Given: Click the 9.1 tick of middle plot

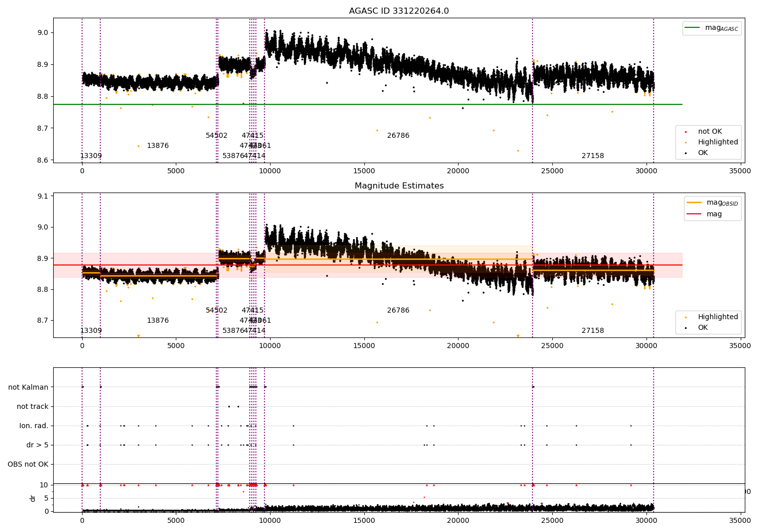Looking at the screenshot, I should tap(43, 196).
